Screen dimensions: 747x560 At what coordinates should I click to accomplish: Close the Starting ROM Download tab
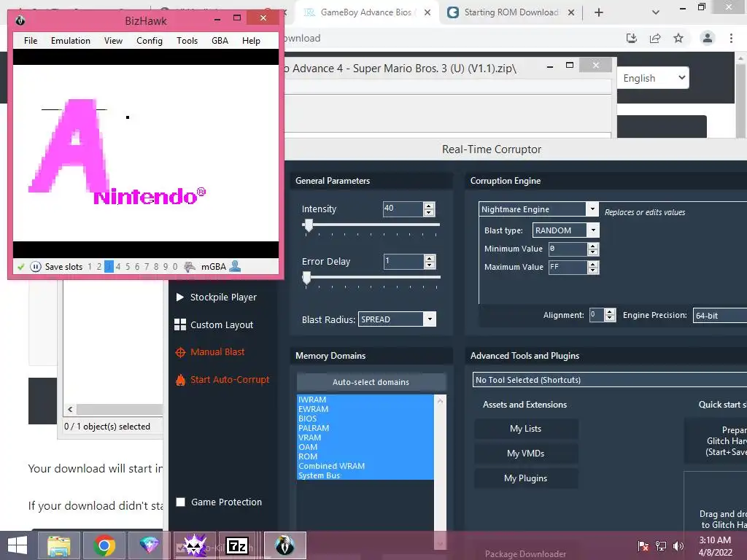[x=571, y=12]
